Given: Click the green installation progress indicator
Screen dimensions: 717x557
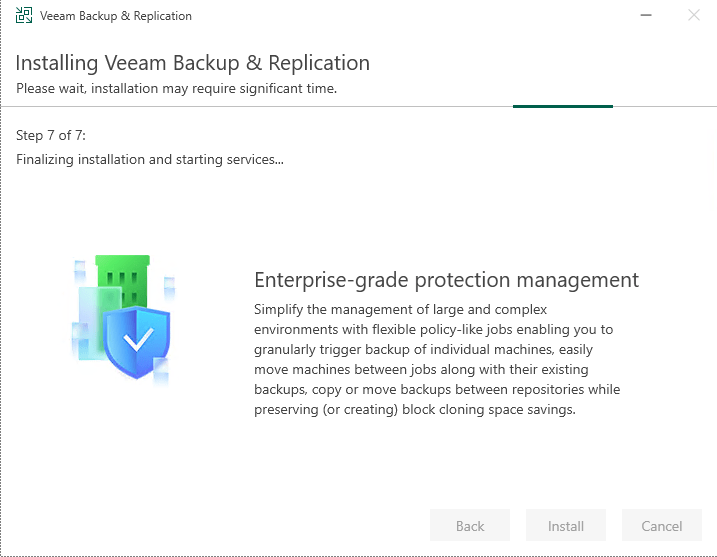Looking at the screenshot, I should [562, 105].
